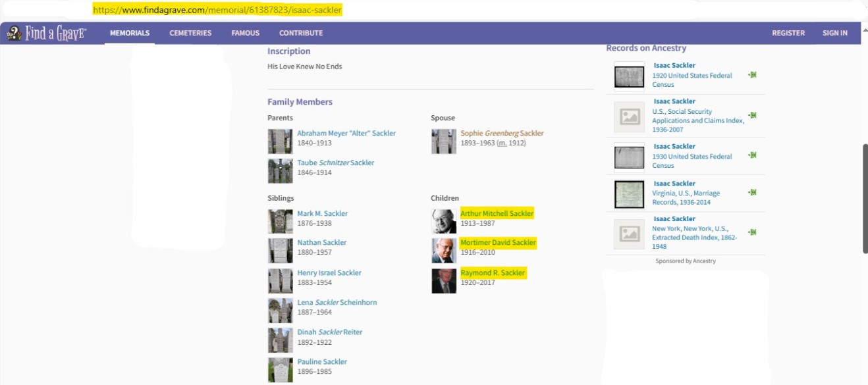This screenshot has width=868, height=385.
Task: Click Taube Schnitzer Sackler gravestone thumbnail
Action: click(x=280, y=170)
